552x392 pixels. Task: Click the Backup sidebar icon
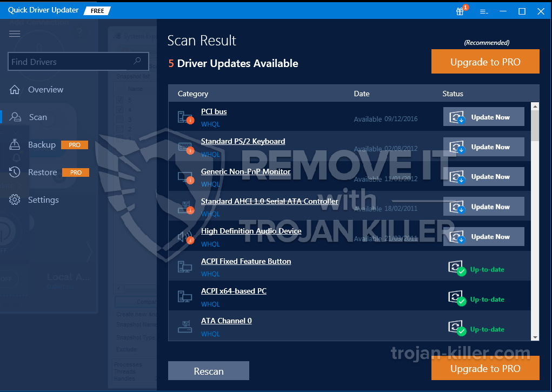(15, 144)
